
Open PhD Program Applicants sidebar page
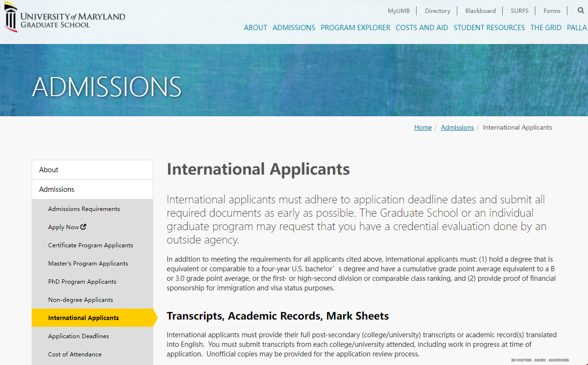(x=82, y=282)
